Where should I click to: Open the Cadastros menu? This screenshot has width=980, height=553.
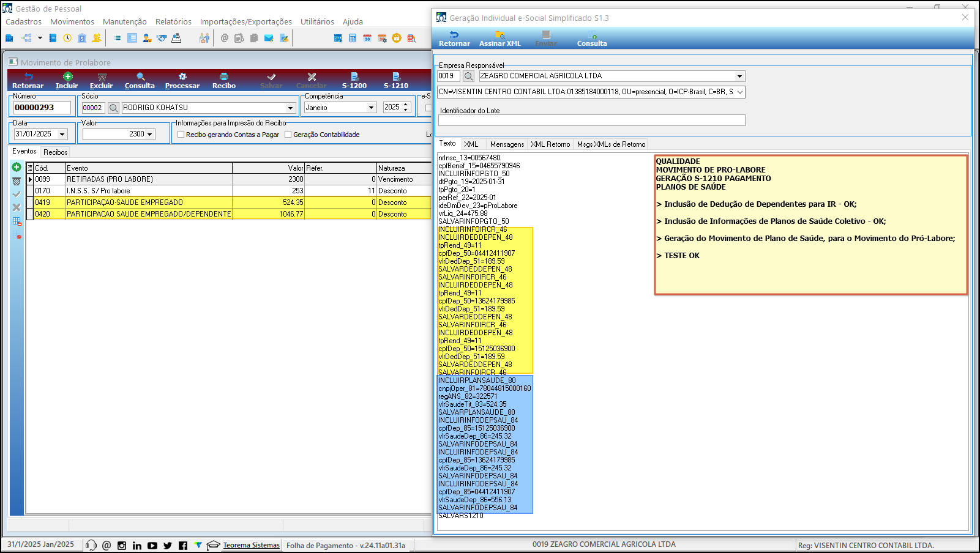tap(23, 21)
